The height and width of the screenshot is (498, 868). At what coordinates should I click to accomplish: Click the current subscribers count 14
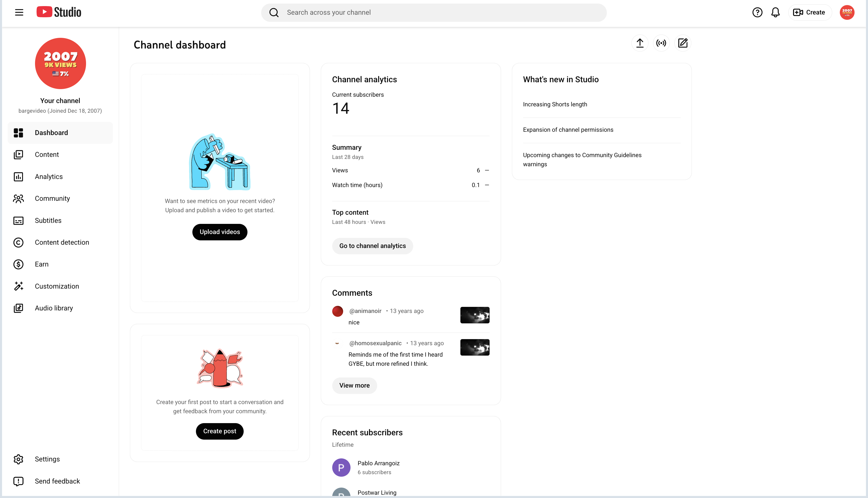coord(341,108)
